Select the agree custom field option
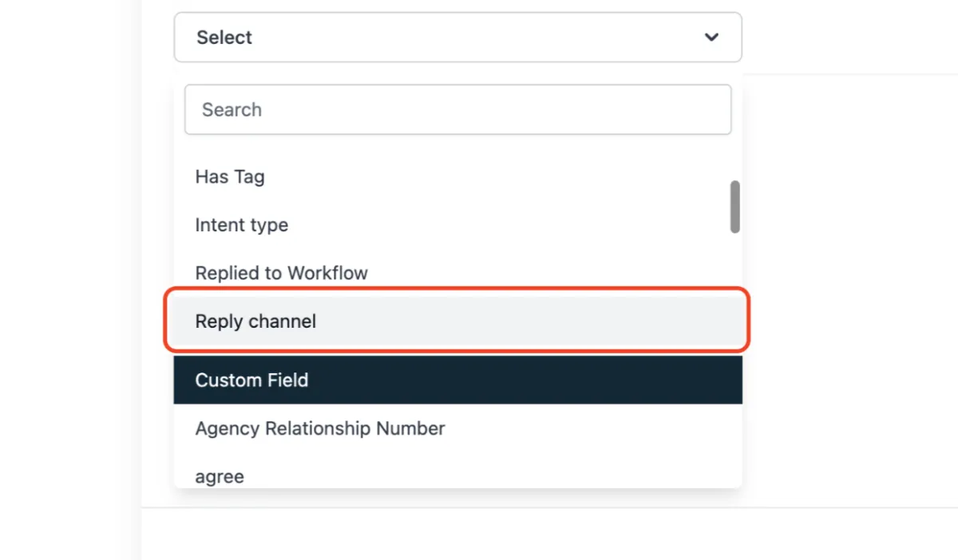The width and height of the screenshot is (958, 560). point(220,476)
